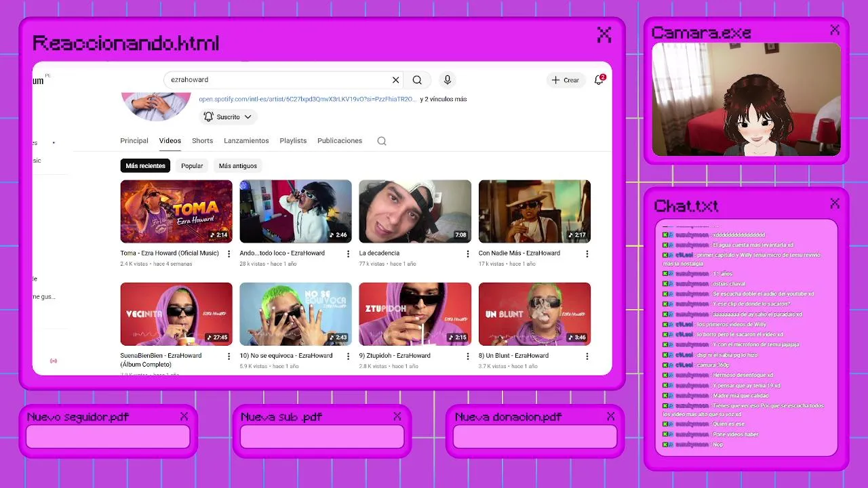Click chat message 'Hermoso desenfoque xd'
The height and width of the screenshot is (488, 868).
pos(743,375)
